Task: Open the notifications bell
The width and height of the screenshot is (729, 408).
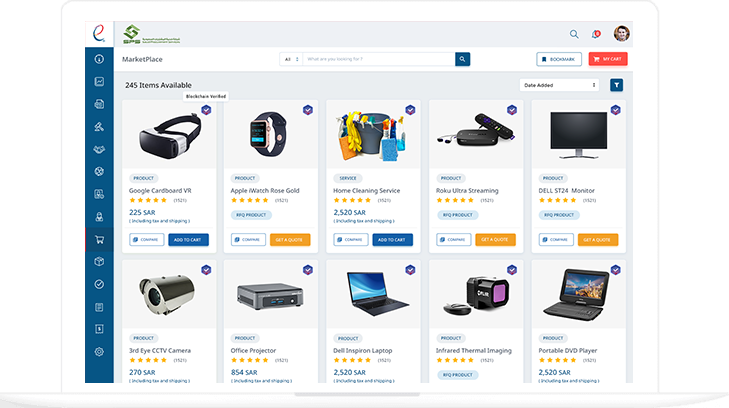Action: (596, 34)
